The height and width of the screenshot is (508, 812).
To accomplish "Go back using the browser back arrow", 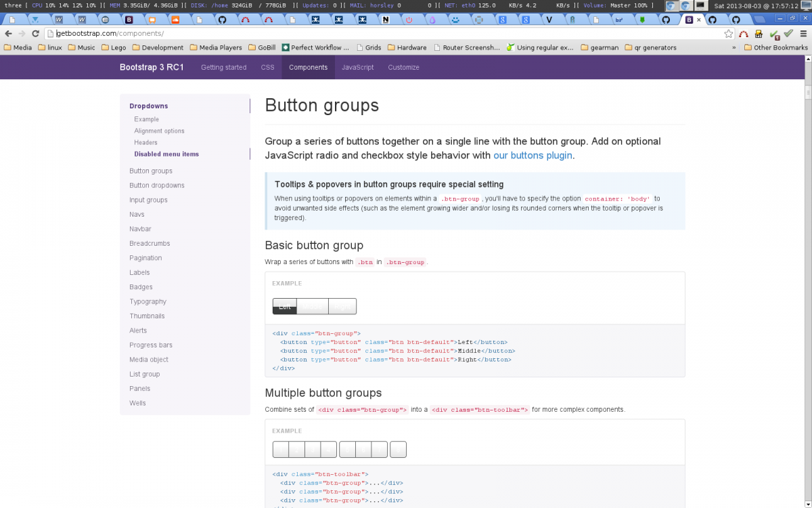I will tap(8, 33).
